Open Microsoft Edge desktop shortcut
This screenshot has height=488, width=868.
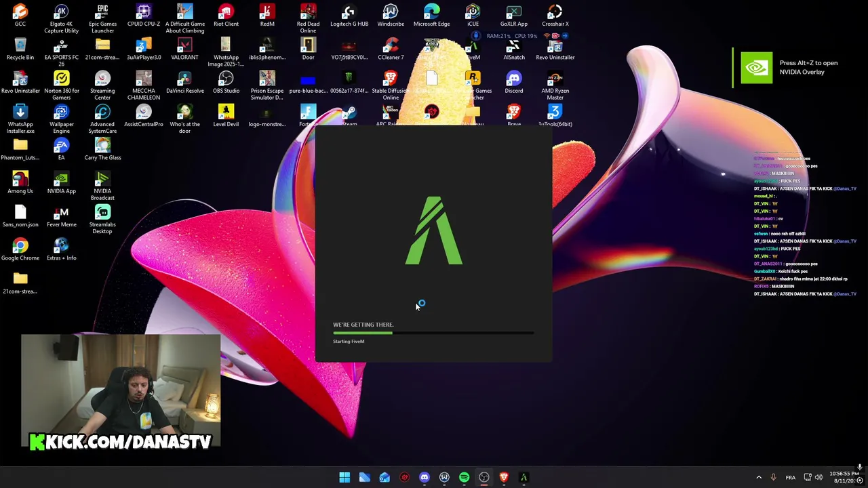coord(432,16)
